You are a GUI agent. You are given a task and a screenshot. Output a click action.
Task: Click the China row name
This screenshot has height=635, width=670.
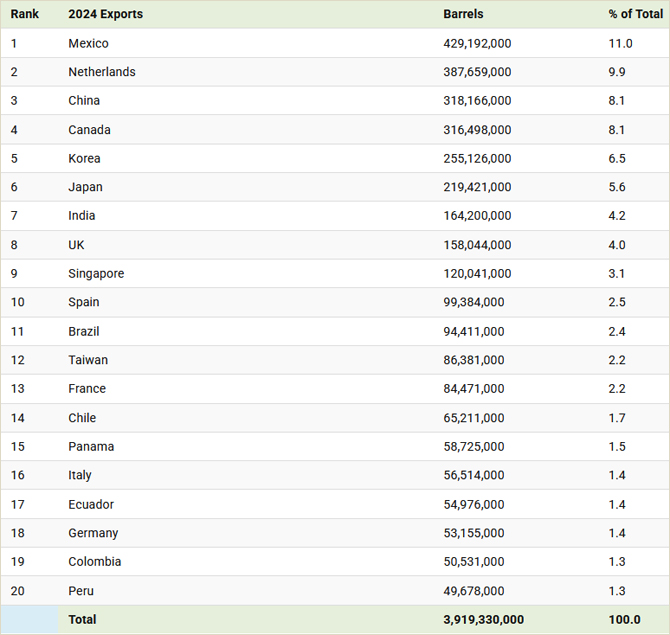tap(84, 100)
